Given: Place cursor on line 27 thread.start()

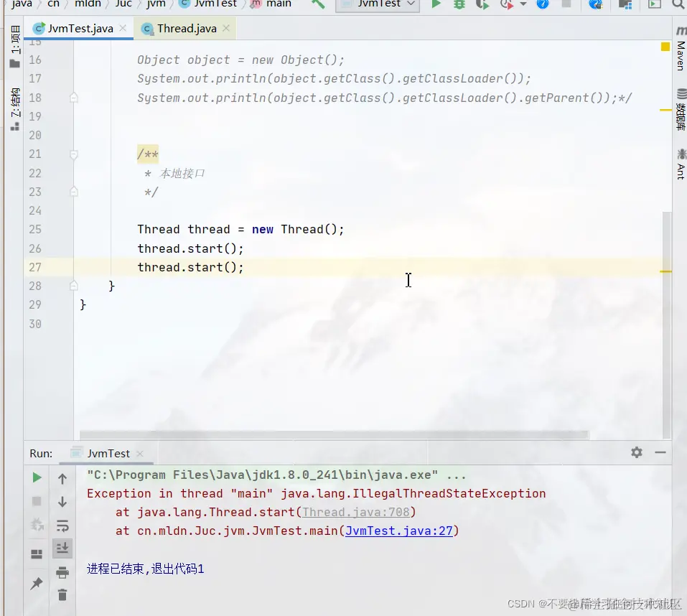Looking at the screenshot, I should [x=190, y=267].
